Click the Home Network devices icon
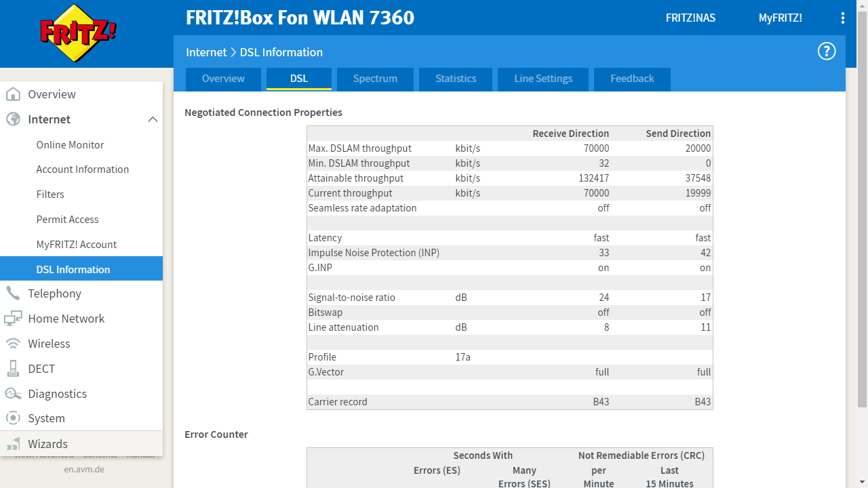 13,319
